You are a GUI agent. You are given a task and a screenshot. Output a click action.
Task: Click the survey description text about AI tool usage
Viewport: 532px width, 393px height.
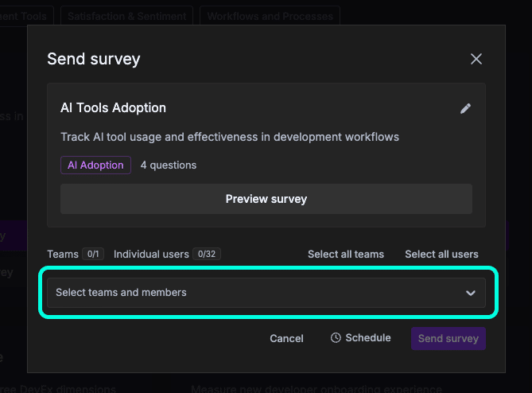tap(230, 137)
